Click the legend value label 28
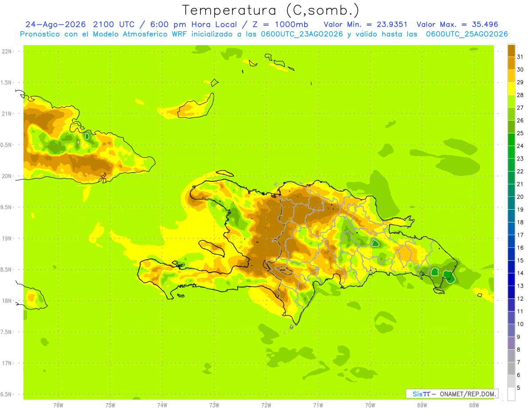 pos(520,95)
